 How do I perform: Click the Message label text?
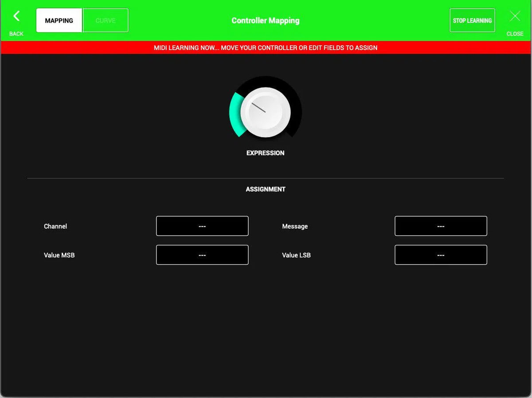click(295, 226)
